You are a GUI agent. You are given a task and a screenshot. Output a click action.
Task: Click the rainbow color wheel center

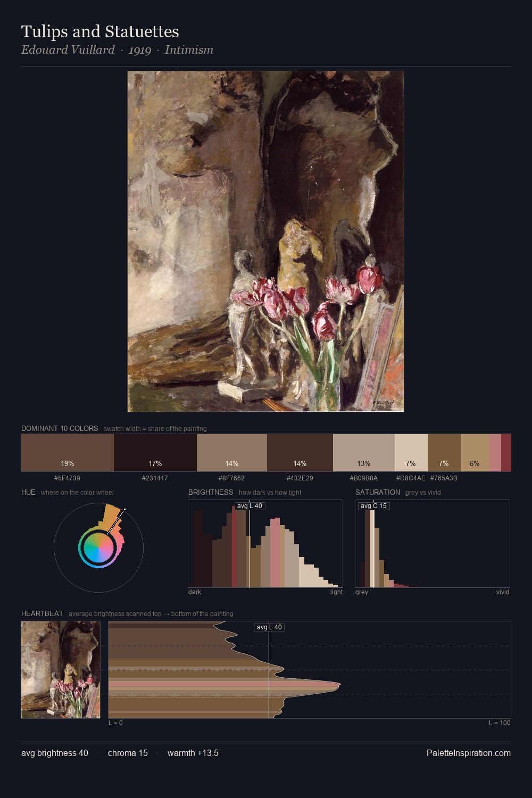[98, 548]
